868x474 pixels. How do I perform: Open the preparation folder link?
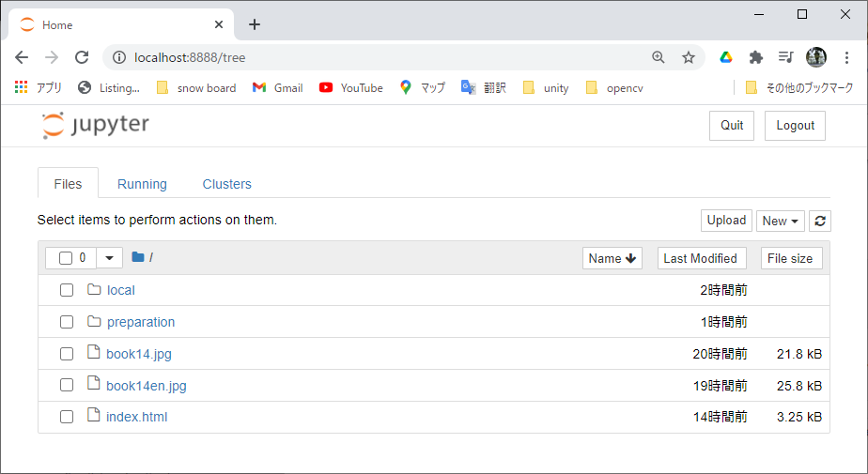(x=141, y=322)
